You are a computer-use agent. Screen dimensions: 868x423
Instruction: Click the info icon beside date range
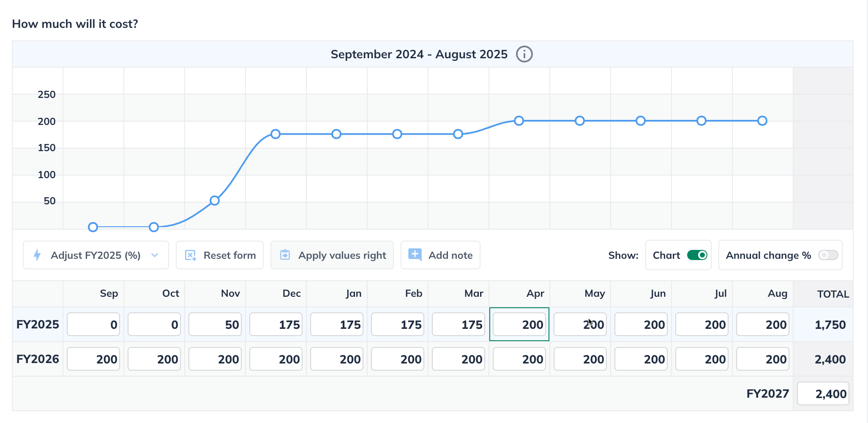tap(524, 54)
